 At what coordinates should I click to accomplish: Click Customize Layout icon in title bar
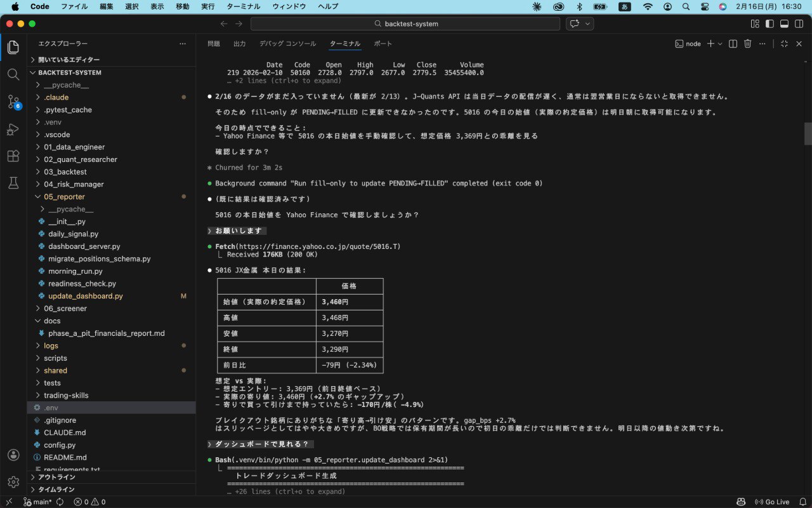[x=755, y=23]
